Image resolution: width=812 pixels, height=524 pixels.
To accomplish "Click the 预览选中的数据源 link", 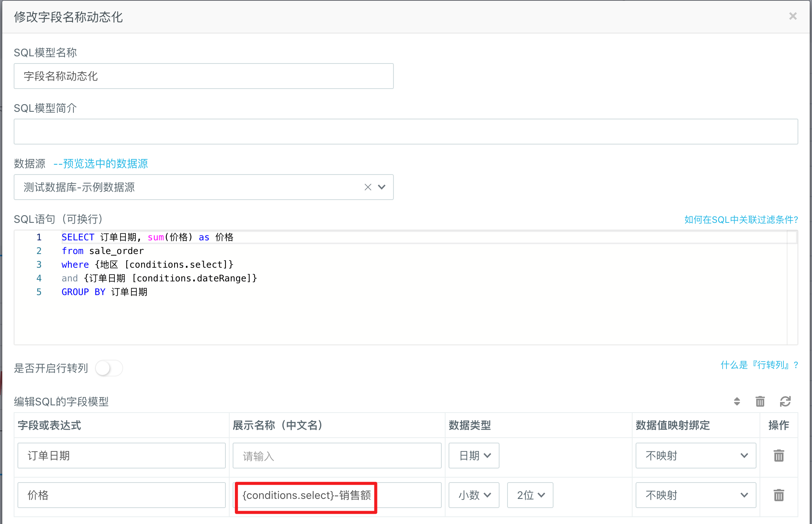I will click(101, 164).
